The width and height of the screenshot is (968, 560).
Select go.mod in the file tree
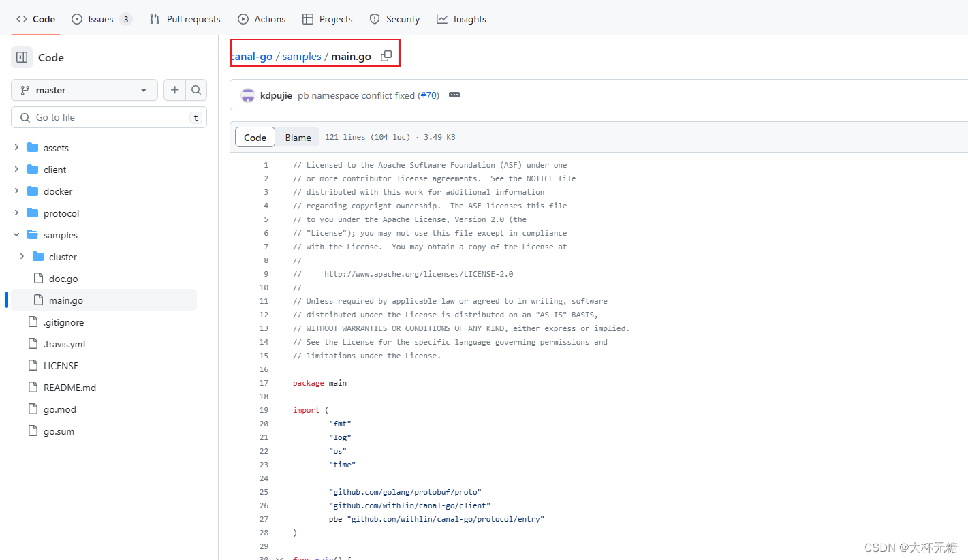coord(59,409)
